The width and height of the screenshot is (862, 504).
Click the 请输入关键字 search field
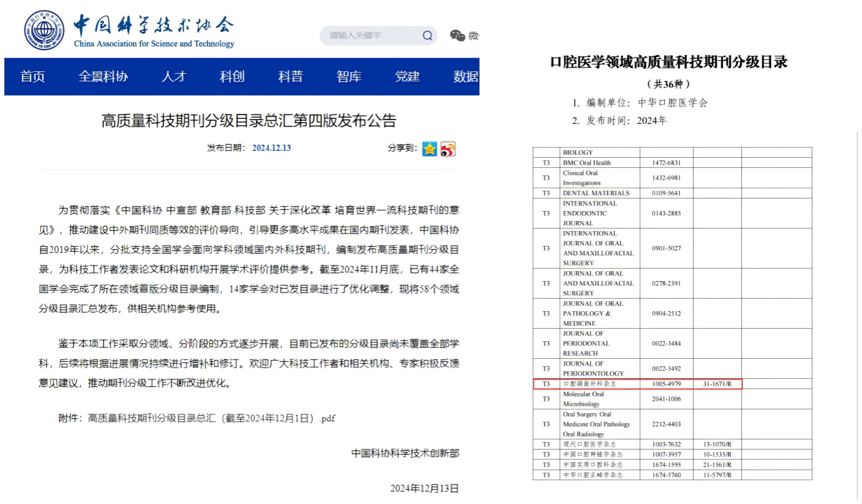(x=370, y=36)
